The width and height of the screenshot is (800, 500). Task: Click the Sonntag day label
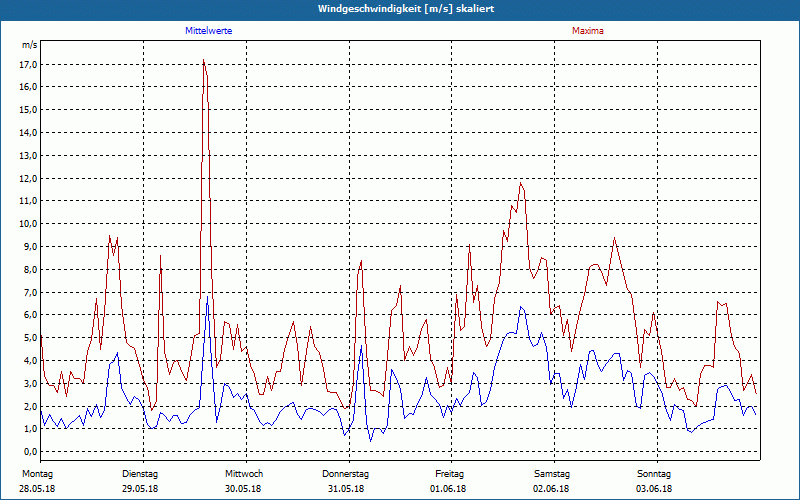[x=654, y=474]
